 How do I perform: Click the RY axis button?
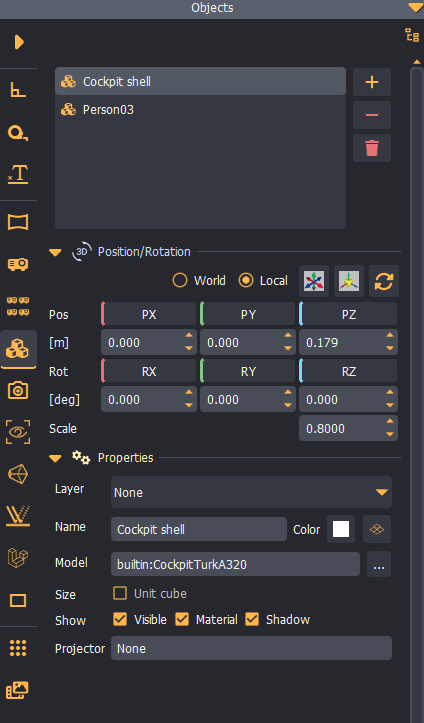pyautogui.click(x=248, y=372)
